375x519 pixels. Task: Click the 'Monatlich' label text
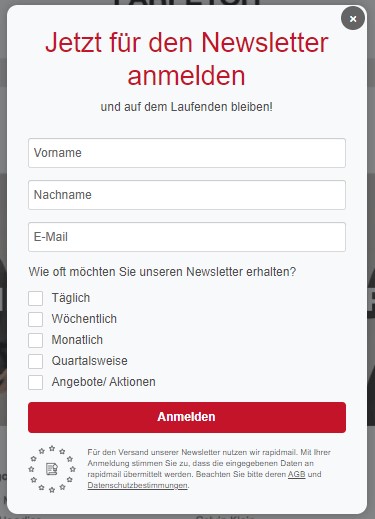(77, 340)
